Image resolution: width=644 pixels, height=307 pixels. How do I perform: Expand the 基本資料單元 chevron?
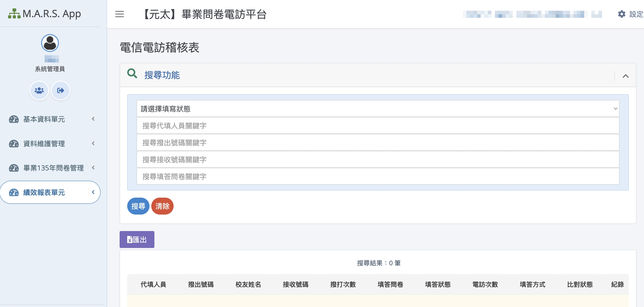pos(93,119)
